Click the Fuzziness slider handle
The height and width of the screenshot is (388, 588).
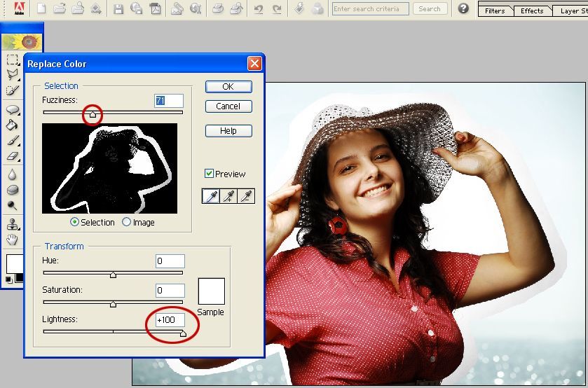[93, 114]
